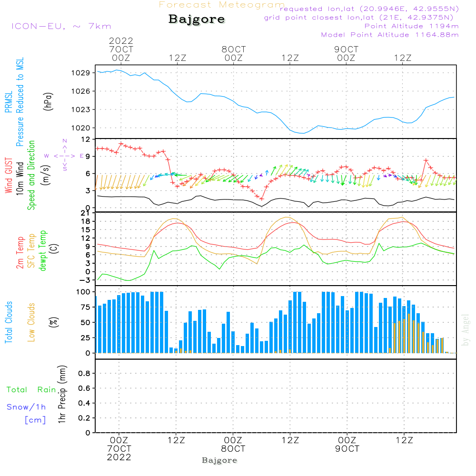
Task: Click the "[cm]" snow unit label
Action: click(x=35, y=420)
